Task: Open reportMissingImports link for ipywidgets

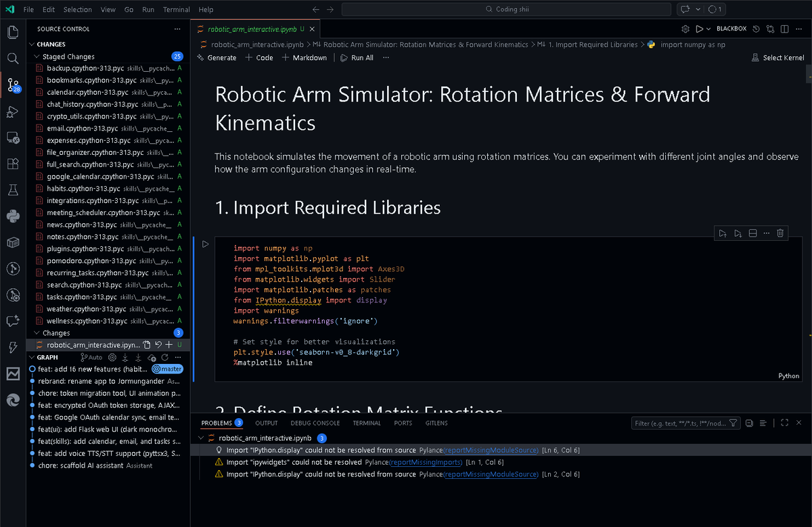Action: tap(426, 462)
